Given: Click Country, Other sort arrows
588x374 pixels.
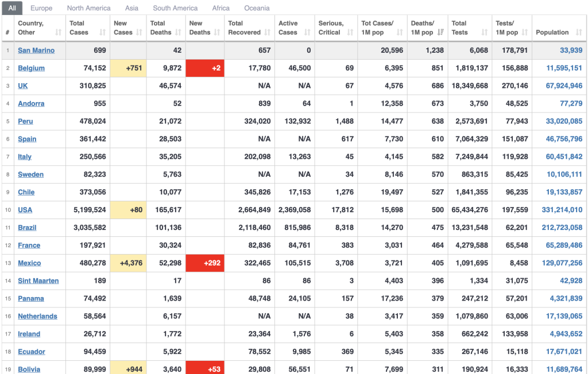Looking at the screenshot, I should tap(58, 33).
